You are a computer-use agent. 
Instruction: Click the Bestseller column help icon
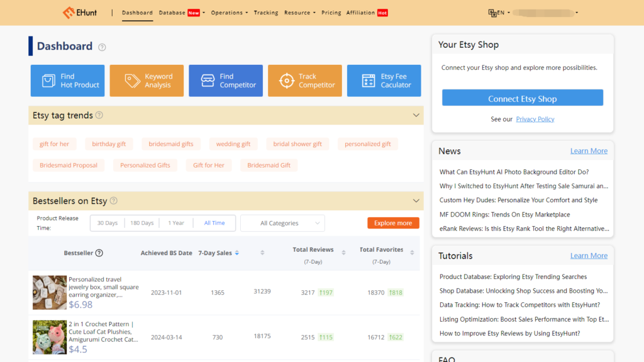click(x=99, y=253)
